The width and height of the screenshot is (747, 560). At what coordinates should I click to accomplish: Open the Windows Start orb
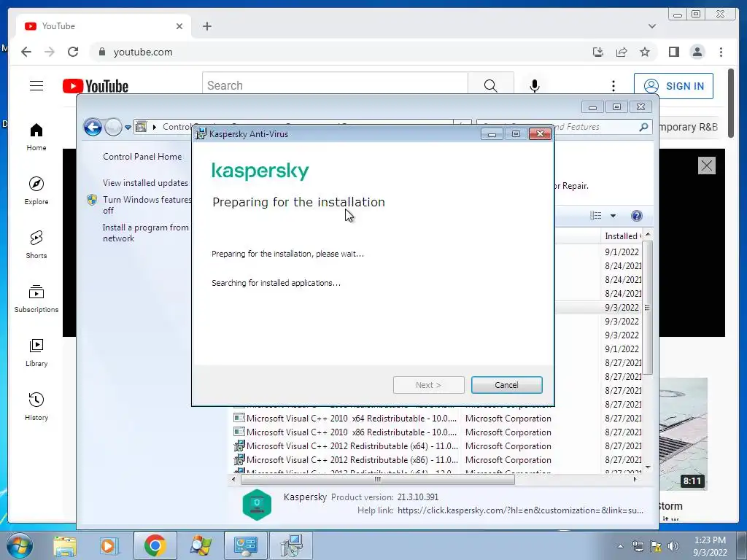point(19,545)
